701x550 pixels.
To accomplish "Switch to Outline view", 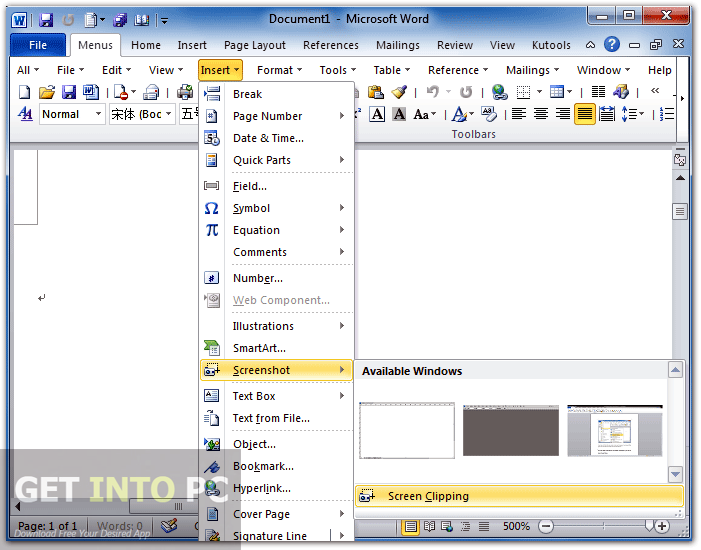I will pos(465,526).
